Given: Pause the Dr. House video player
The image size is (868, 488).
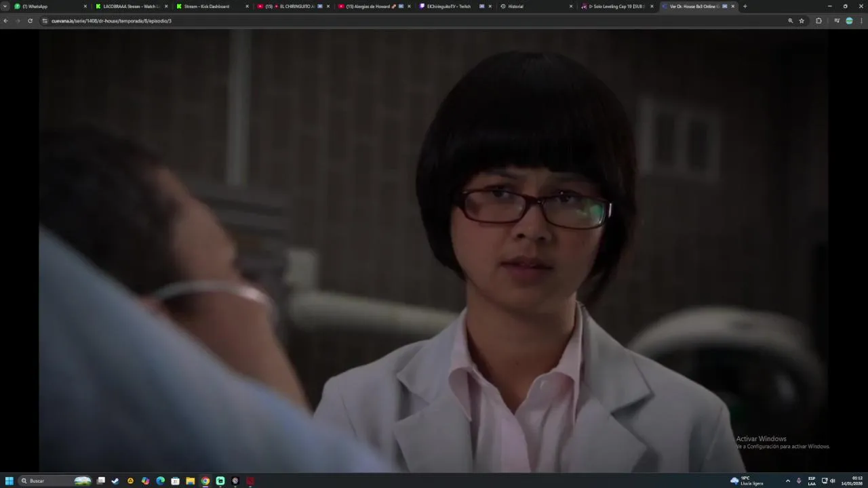Looking at the screenshot, I should (434, 251).
